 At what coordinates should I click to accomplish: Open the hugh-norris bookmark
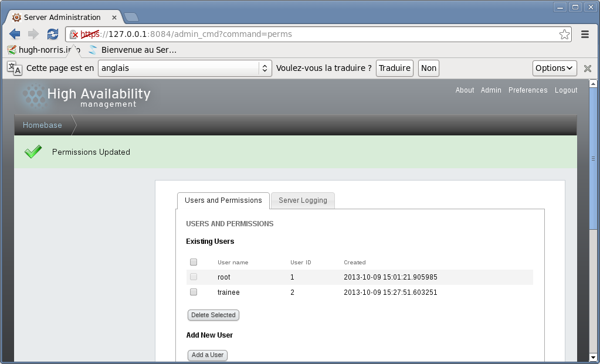coord(44,50)
